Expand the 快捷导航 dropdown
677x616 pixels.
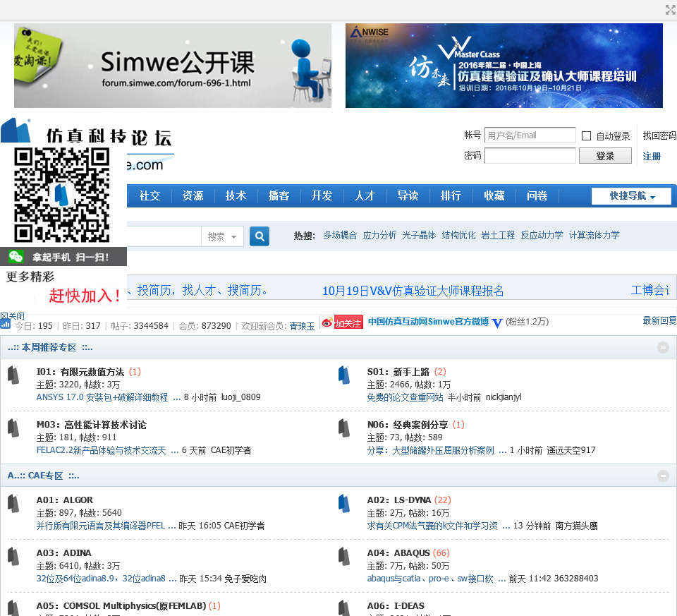click(x=632, y=195)
